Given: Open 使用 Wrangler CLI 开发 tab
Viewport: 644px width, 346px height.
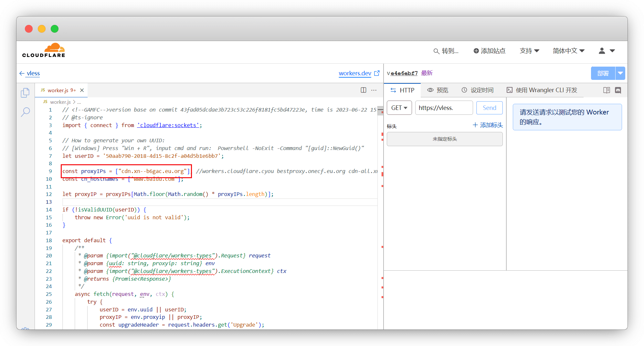Looking at the screenshot, I should coord(542,90).
